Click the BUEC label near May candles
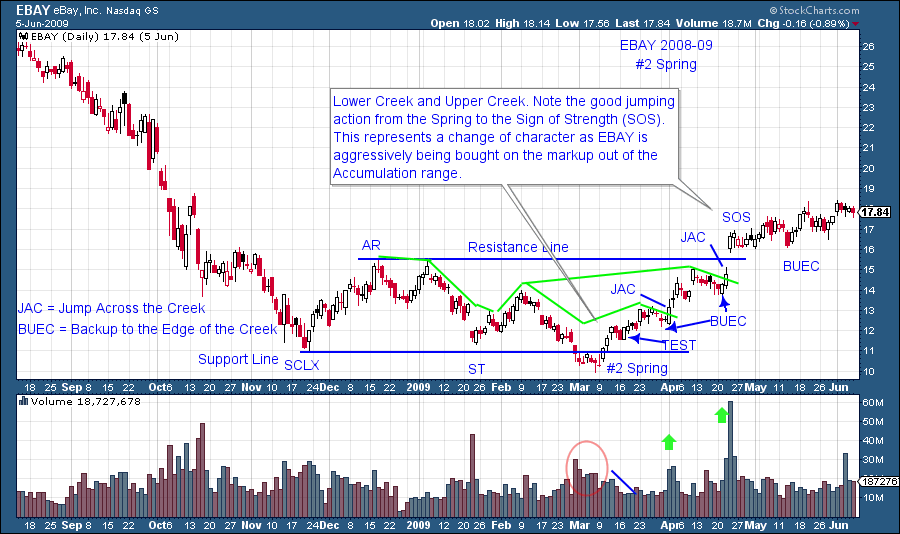 click(801, 266)
